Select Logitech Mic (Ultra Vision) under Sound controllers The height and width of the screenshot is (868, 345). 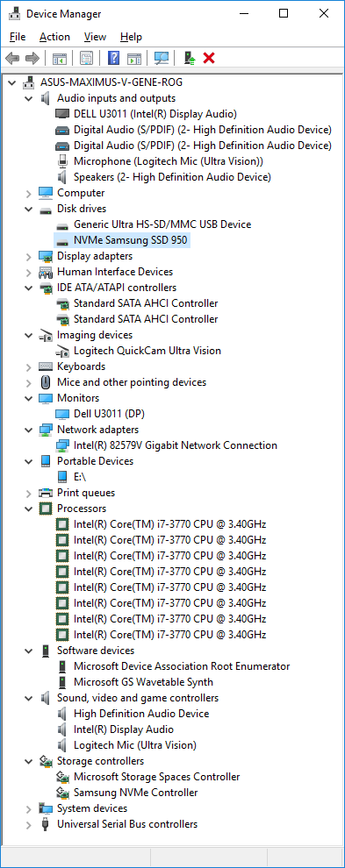tap(135, 745)
